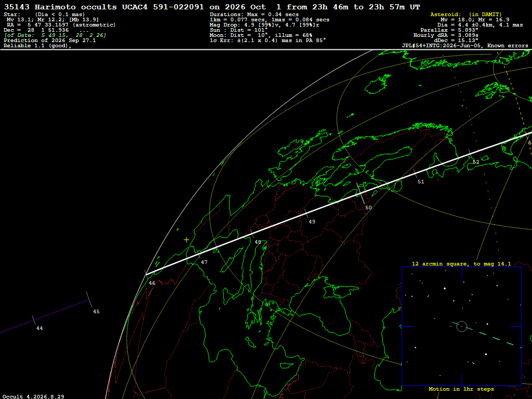Click the target star circle in the finder chart
532x399 pixels.
(462, 326)
